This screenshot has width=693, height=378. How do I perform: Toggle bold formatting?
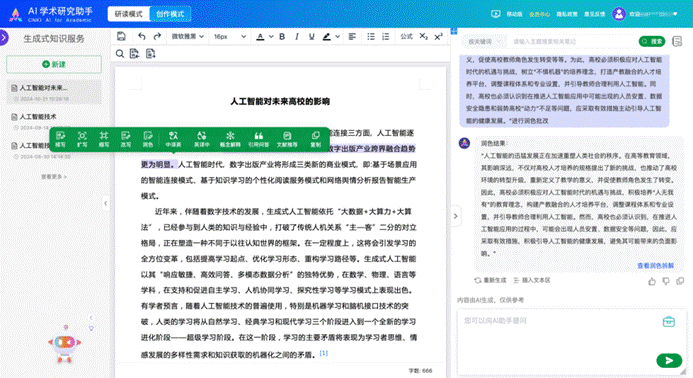[282, 37]
